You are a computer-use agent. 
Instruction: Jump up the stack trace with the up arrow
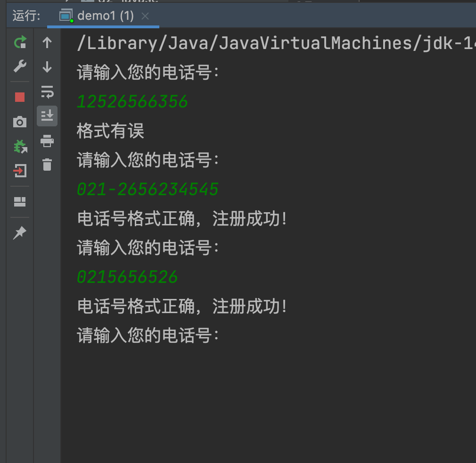(47, 42)
